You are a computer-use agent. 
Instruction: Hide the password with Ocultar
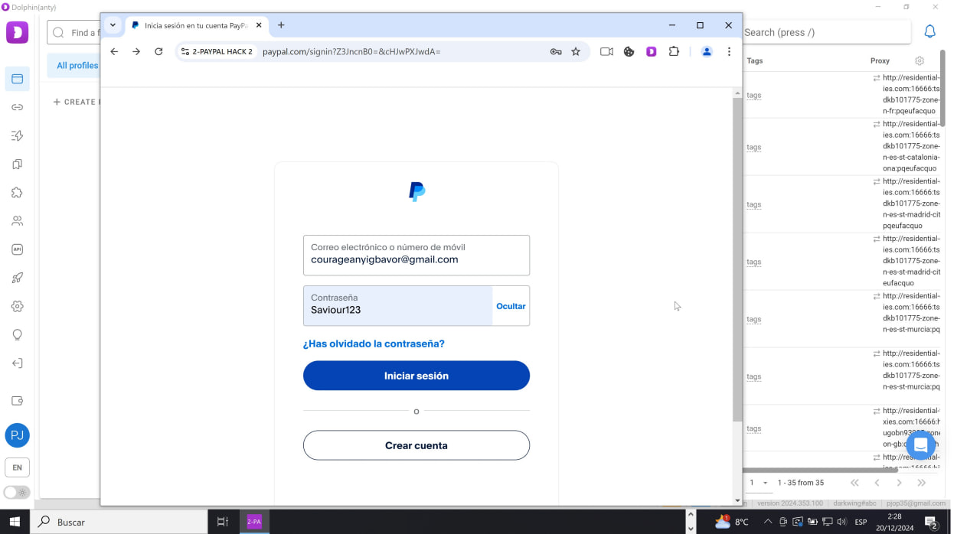tap(511, 306)
